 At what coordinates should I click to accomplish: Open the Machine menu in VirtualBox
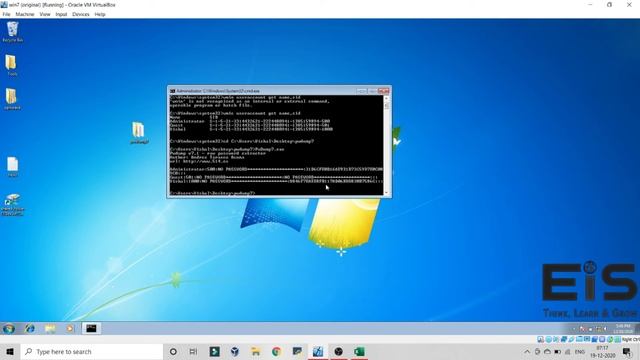pyautogui.click(x=25, y=14)
